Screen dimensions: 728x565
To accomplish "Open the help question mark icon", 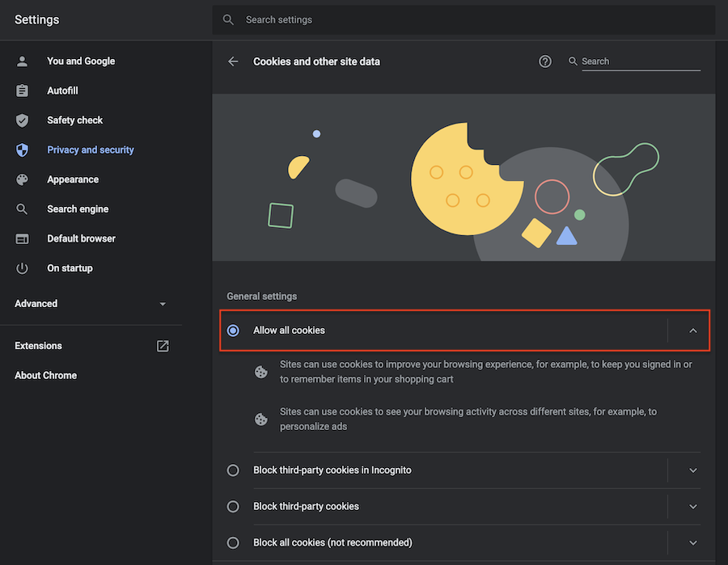I will click(545, 61).
